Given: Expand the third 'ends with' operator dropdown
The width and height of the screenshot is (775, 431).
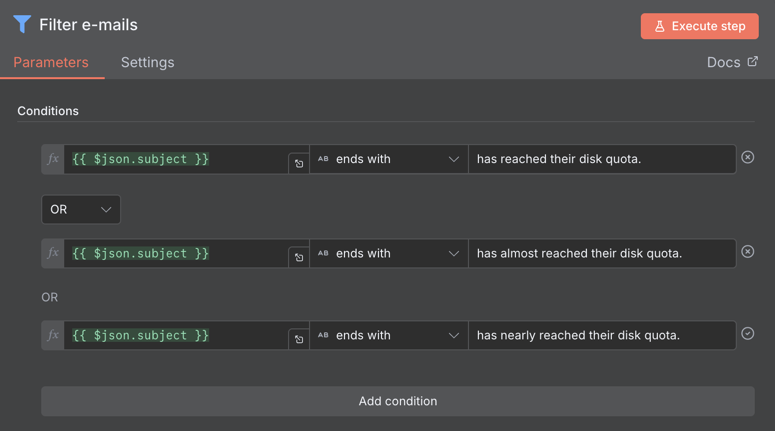Looking at the screenshot, I should (x=389, y=336).
